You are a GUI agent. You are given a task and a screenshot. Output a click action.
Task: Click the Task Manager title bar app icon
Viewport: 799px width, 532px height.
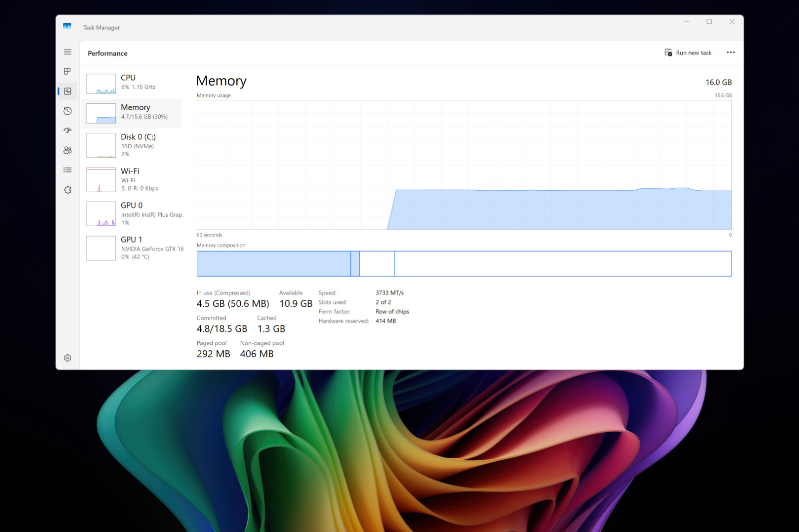tap(67, 26)
